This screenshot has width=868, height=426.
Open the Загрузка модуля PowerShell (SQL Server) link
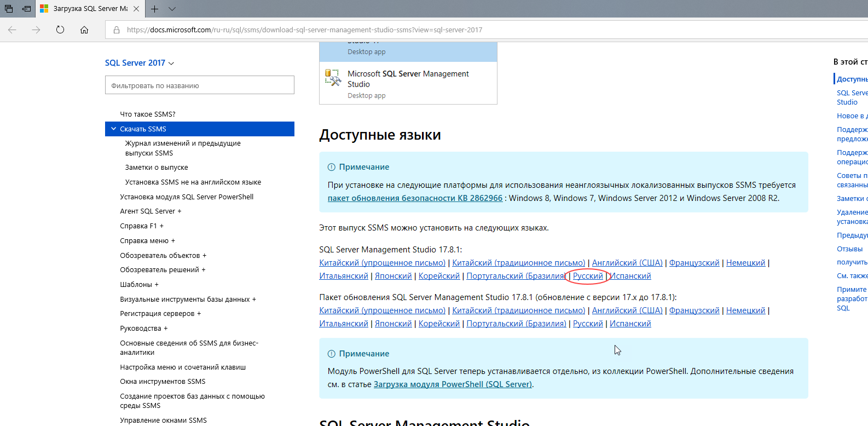click(x=453, y=384)
